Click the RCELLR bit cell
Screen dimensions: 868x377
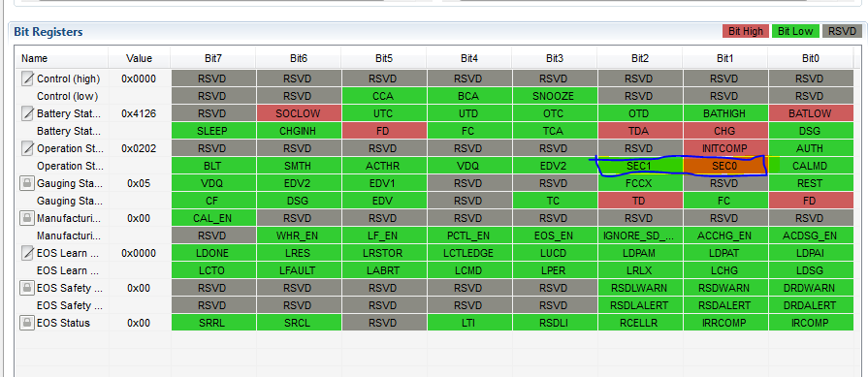[x=639, y=323]
